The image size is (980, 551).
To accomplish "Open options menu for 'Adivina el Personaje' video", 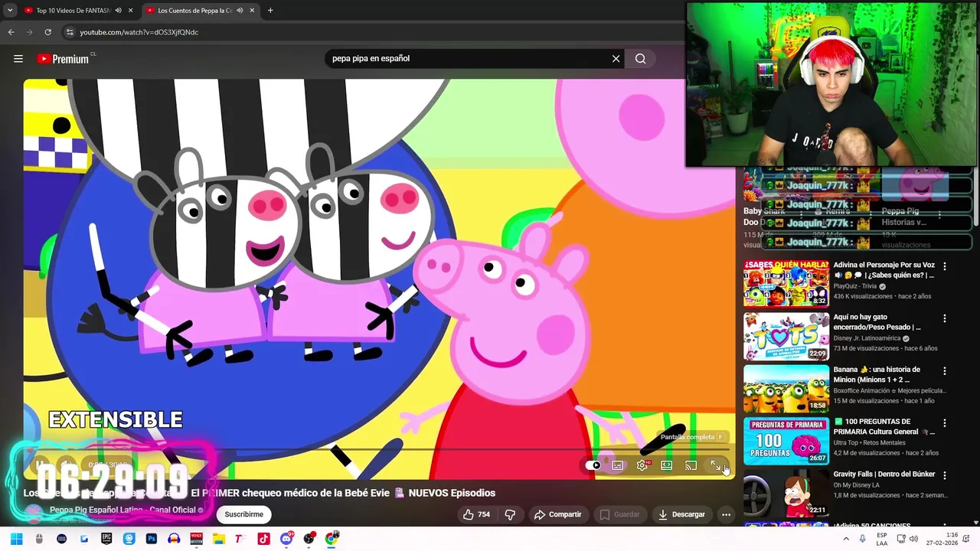I will coord(945,266).
